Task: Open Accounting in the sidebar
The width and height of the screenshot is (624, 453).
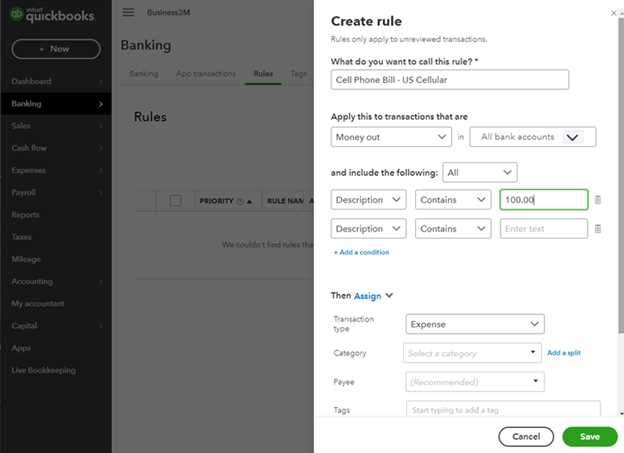Action: click(x=56, y=281)
